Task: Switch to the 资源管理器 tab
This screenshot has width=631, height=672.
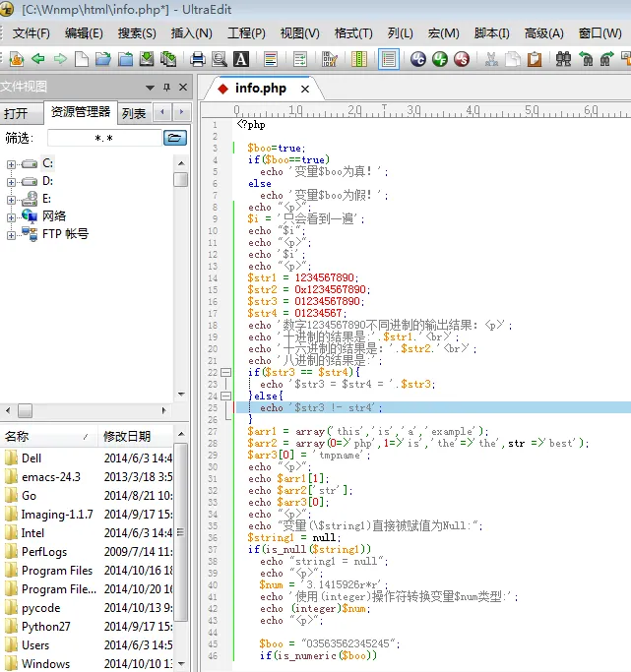Action: 81,112
